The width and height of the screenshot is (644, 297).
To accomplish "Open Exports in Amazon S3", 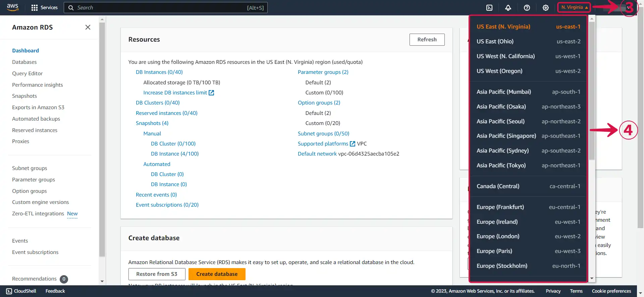I will [x=38, y=108].
